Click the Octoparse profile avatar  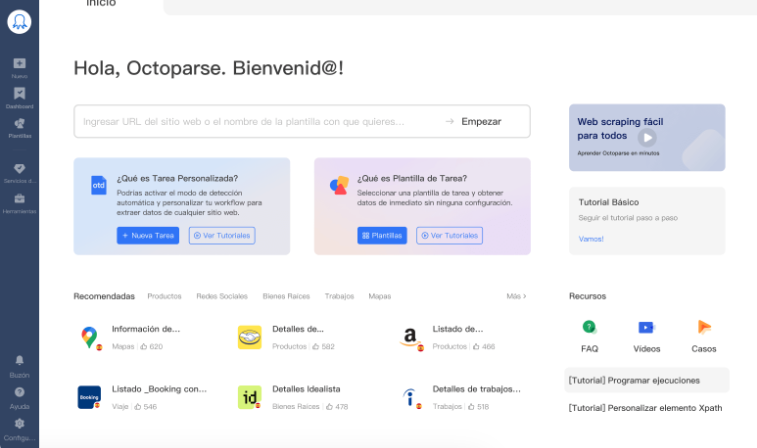tap(19, 22)
